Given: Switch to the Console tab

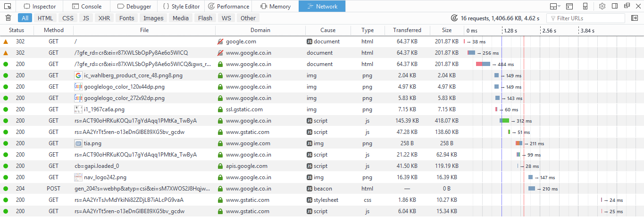Looking at the screenshot, I should click(x=87, y=6).
